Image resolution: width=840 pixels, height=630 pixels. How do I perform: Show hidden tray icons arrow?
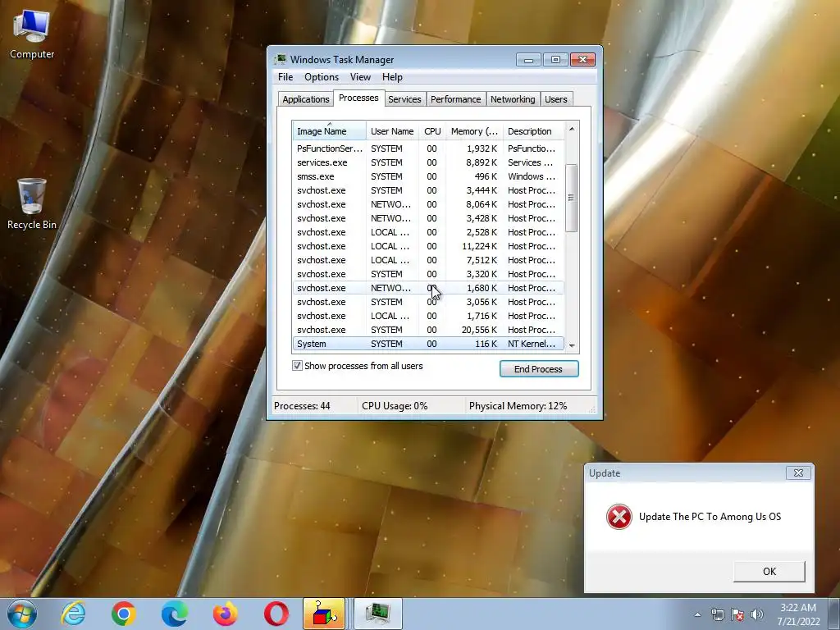(x=697, y=614)
